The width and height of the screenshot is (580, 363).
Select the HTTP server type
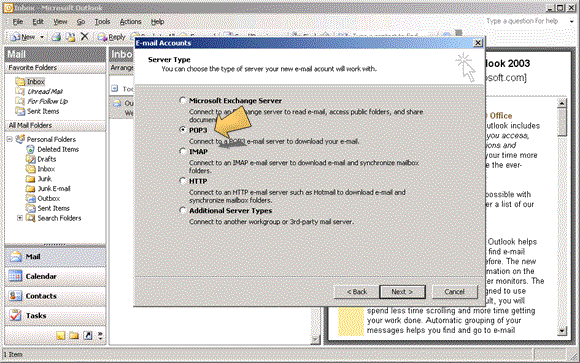(x=183, y=181)
